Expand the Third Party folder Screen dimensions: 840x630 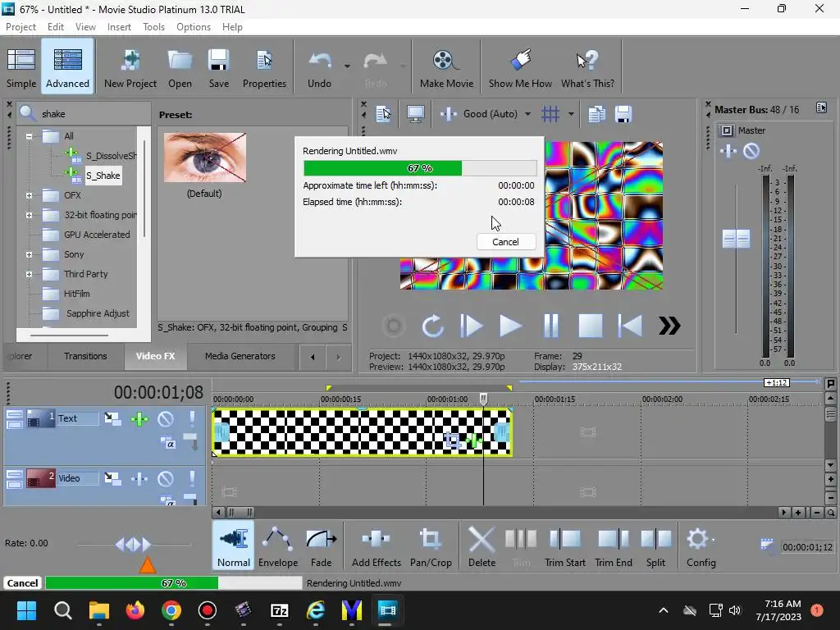coord(29,274)
